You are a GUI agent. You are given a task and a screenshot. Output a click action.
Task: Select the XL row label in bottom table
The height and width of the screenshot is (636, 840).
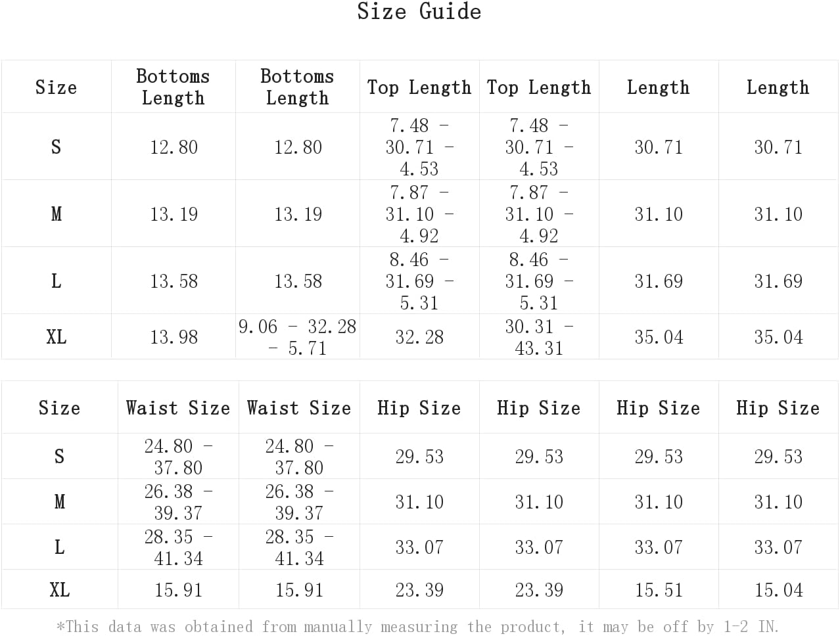[59, 590]
